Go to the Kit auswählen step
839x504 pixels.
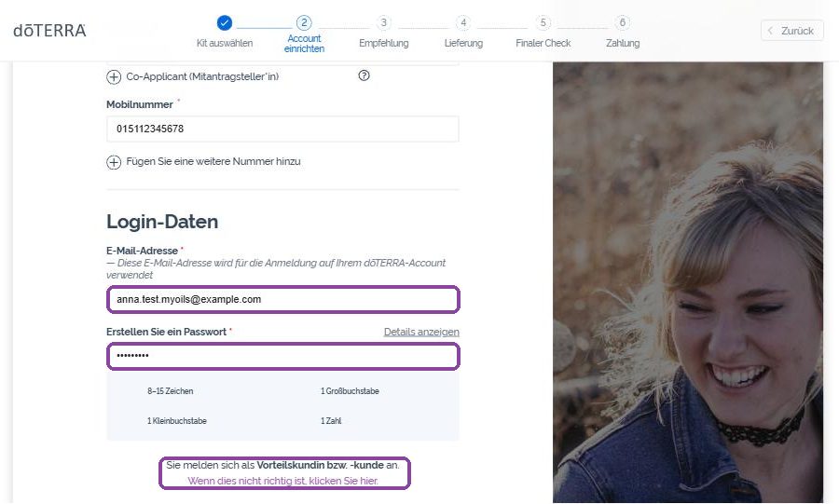[x=224, y=43]
